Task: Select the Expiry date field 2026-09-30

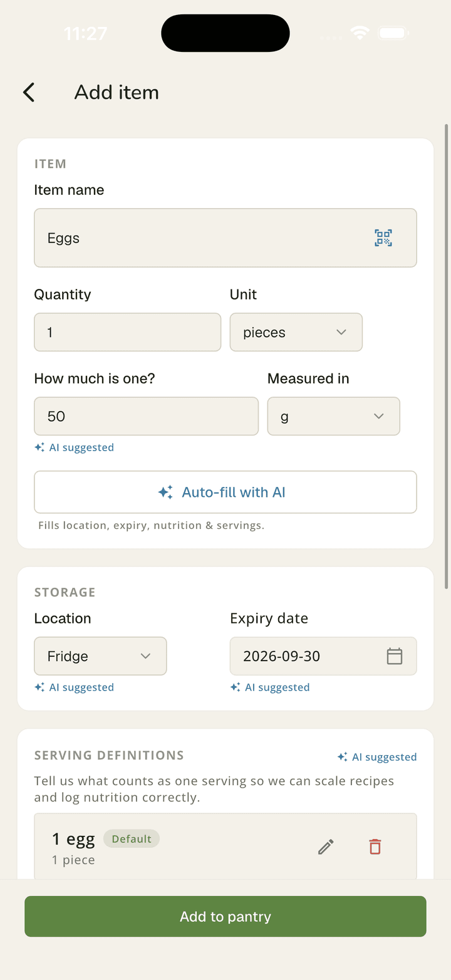Action: 323,656
